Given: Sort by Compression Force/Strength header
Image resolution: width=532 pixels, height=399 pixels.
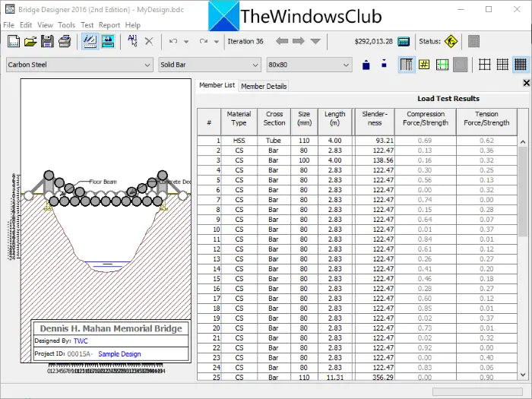Looking at the screenshot, I should (426, 122).
